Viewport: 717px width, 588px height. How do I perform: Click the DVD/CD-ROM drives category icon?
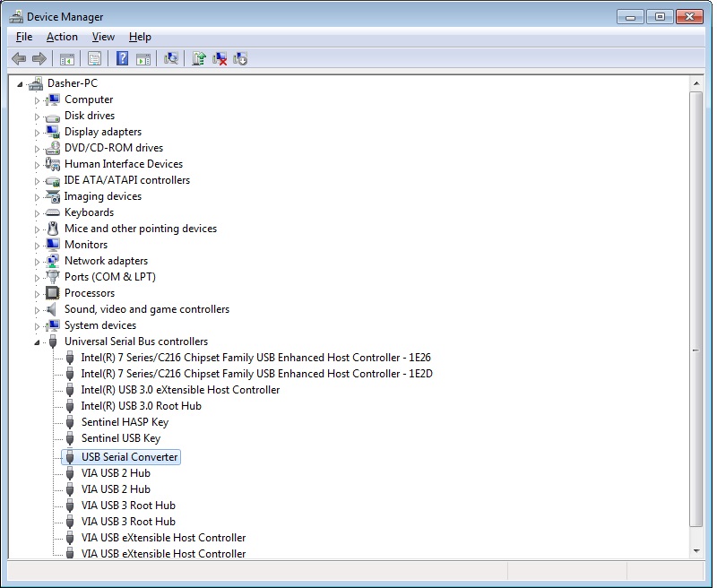(x=53, y=148)
